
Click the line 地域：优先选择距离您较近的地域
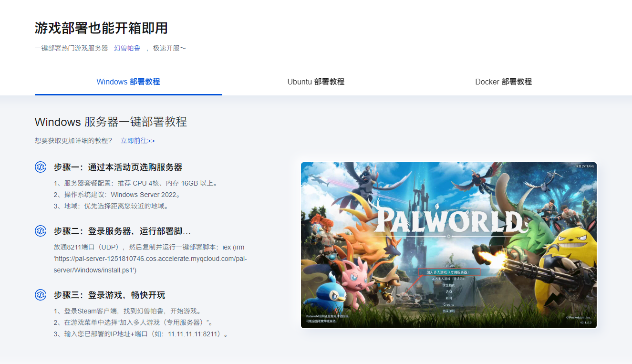(x=111, y=206)
